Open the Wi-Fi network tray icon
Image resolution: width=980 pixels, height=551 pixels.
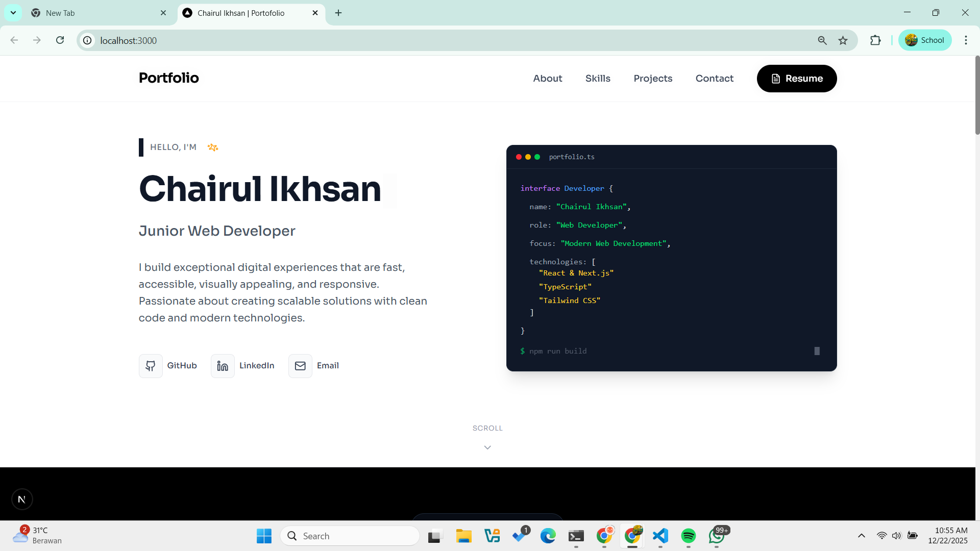[x=881, y=536]
